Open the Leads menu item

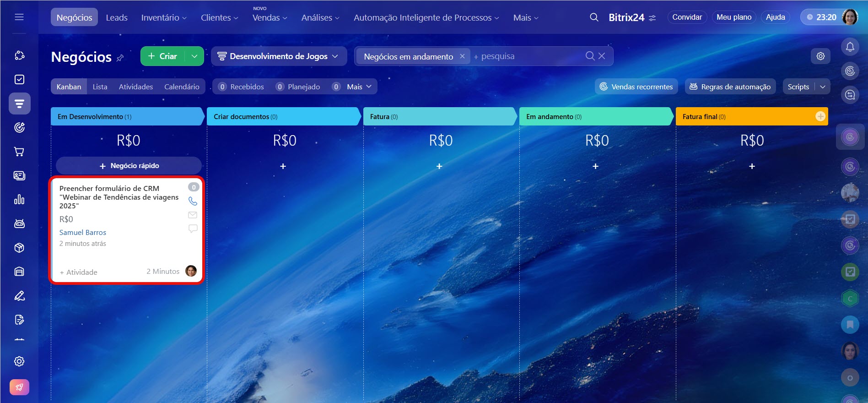coord(117,17)
